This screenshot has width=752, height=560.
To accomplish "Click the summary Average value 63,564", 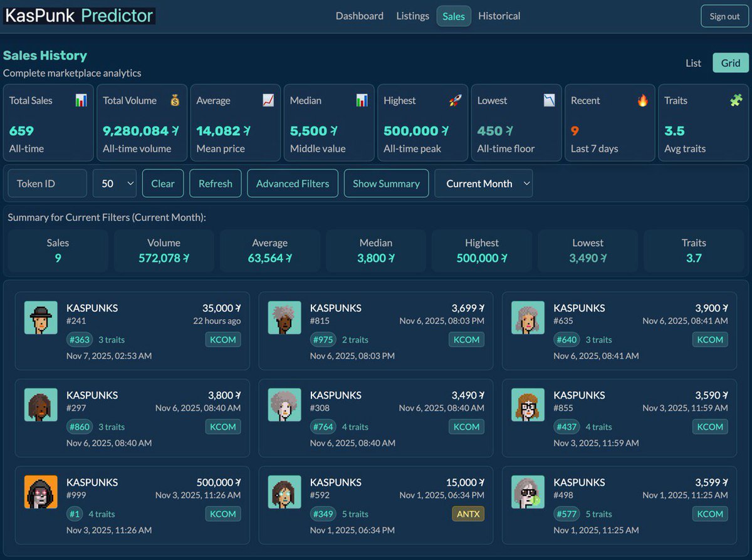I will coord(269,258).
